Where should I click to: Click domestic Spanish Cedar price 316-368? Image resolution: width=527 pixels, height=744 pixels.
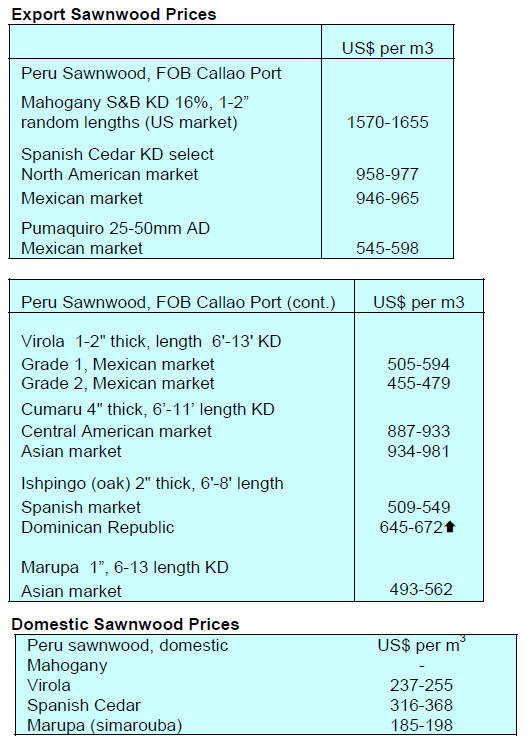point(421,705)
